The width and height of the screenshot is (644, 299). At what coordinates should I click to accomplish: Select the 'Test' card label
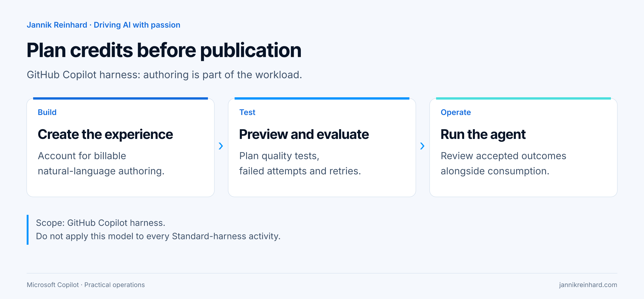coord(247,112)
